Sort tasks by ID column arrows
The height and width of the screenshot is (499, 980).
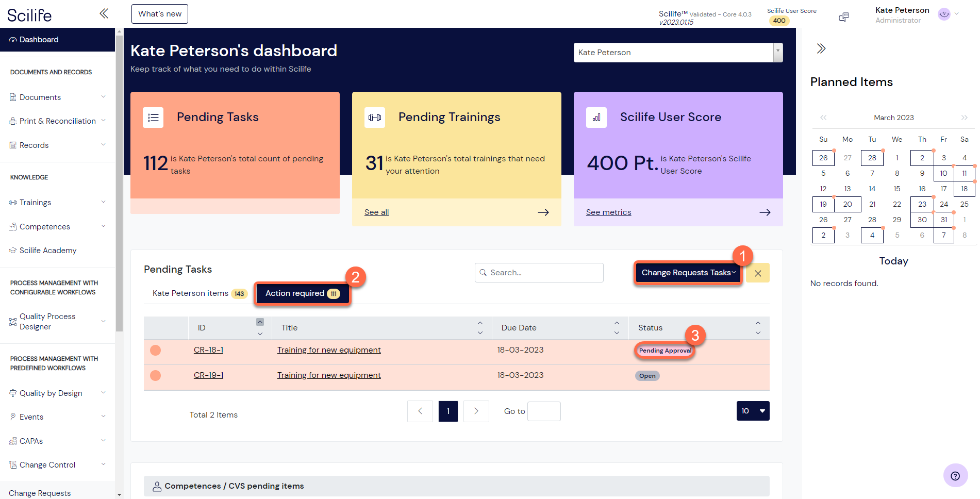(x=260, y=328)
